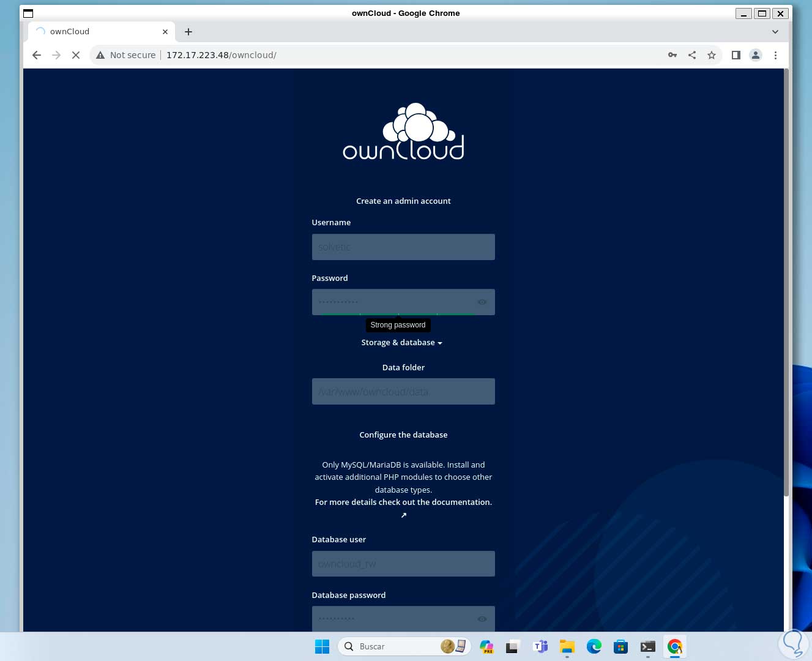Share this page from the address bar
812x661 pixels.
coord(692,55)
